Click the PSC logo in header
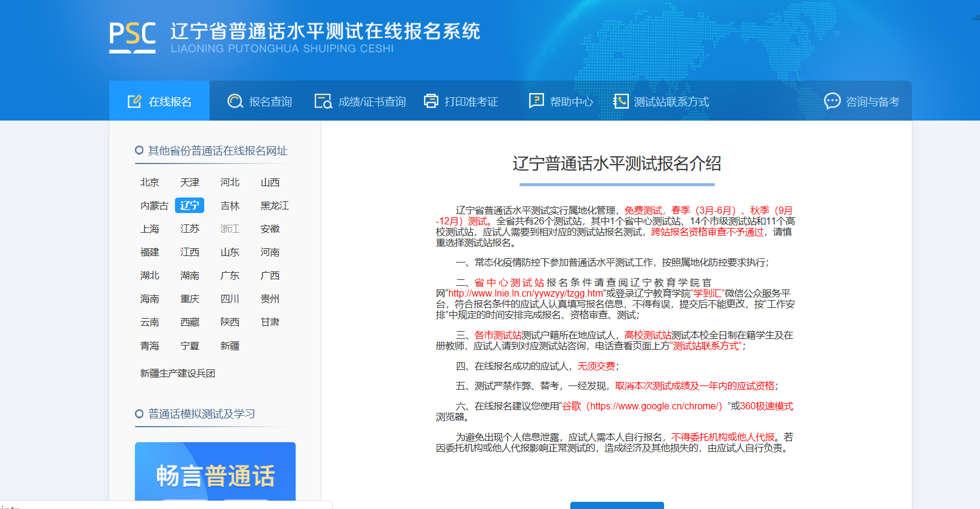 132,37
